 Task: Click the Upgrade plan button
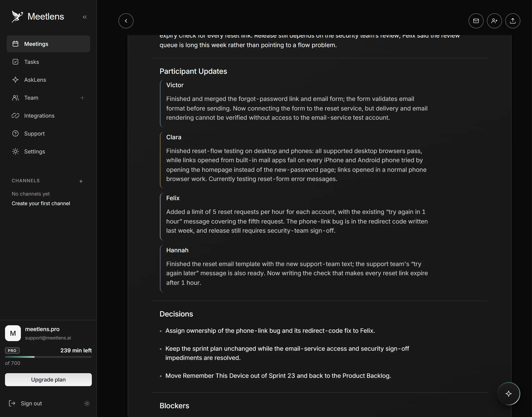(x=48, y=380)
